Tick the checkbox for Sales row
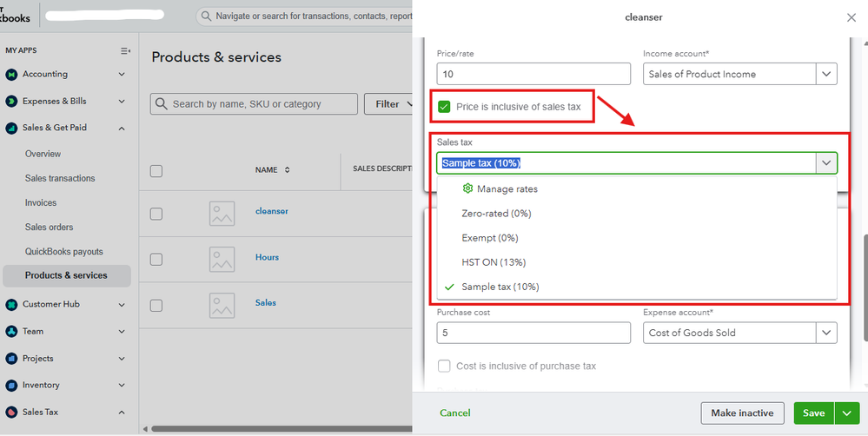868x436 pixels. tap(156, 305)
